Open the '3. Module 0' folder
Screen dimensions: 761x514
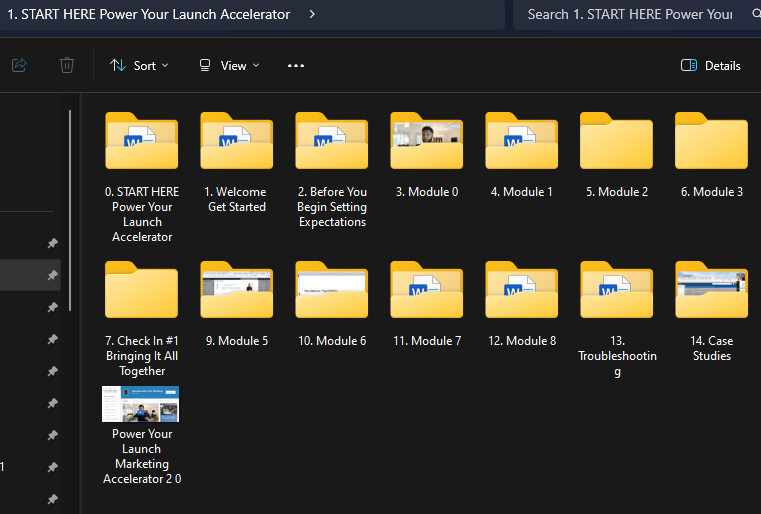point(426,146)
